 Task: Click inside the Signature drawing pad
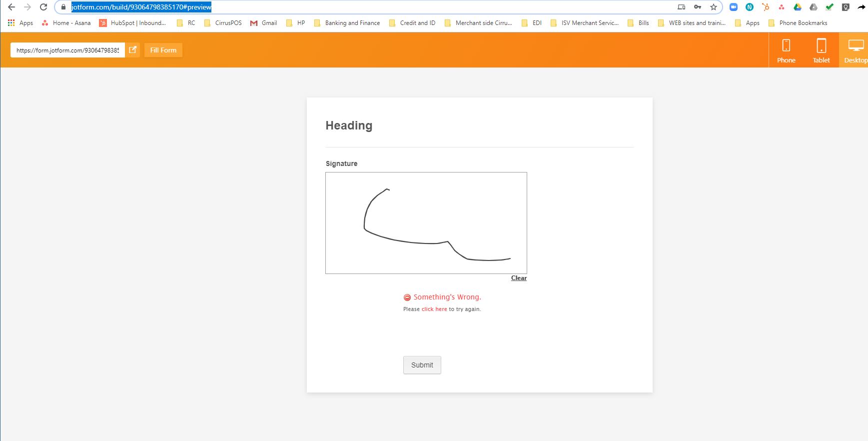(x=426, y=223)
